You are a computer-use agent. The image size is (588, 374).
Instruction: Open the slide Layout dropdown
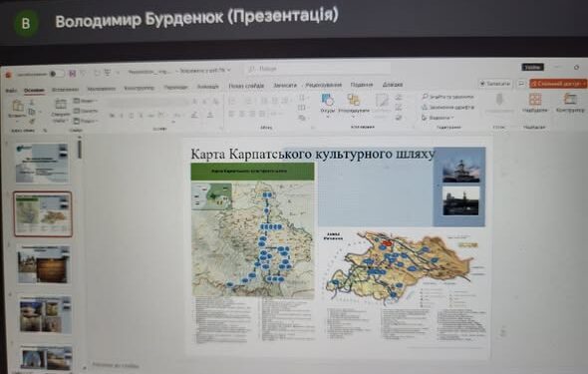85,102
